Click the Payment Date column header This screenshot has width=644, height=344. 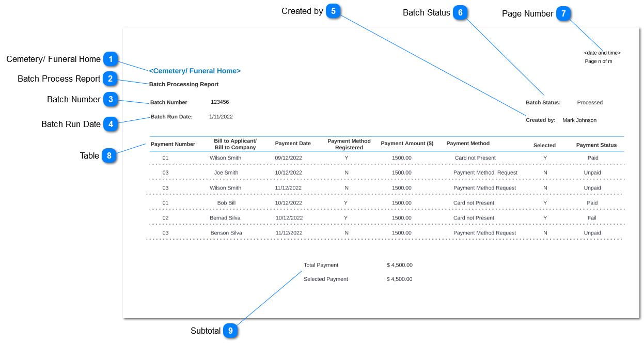pyautogui.click(x=293, y=143)
